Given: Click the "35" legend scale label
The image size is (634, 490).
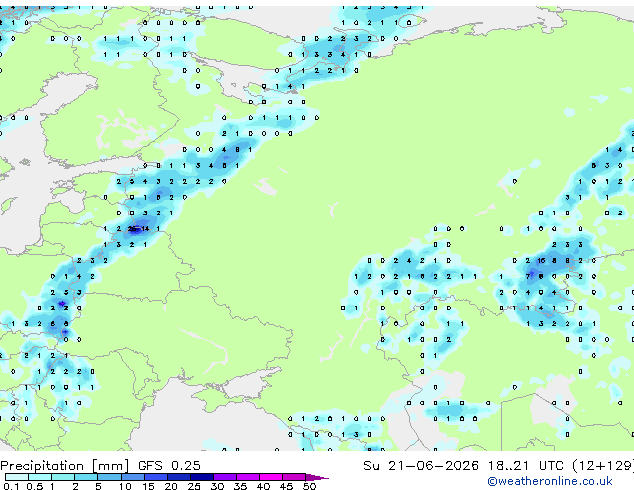Looking at the screenshot, I should coord(240,486).
